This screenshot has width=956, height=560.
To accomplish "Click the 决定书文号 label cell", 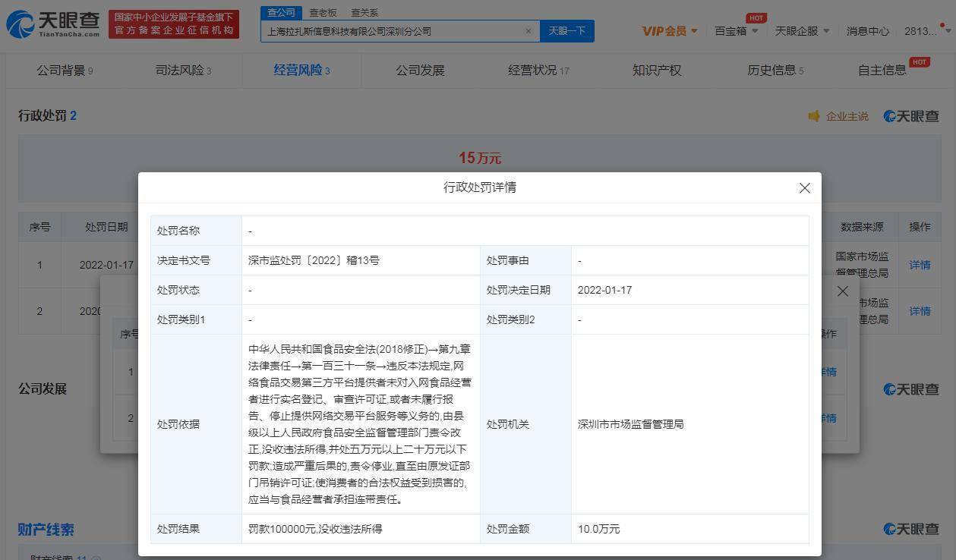I will [x=196, y=260].
